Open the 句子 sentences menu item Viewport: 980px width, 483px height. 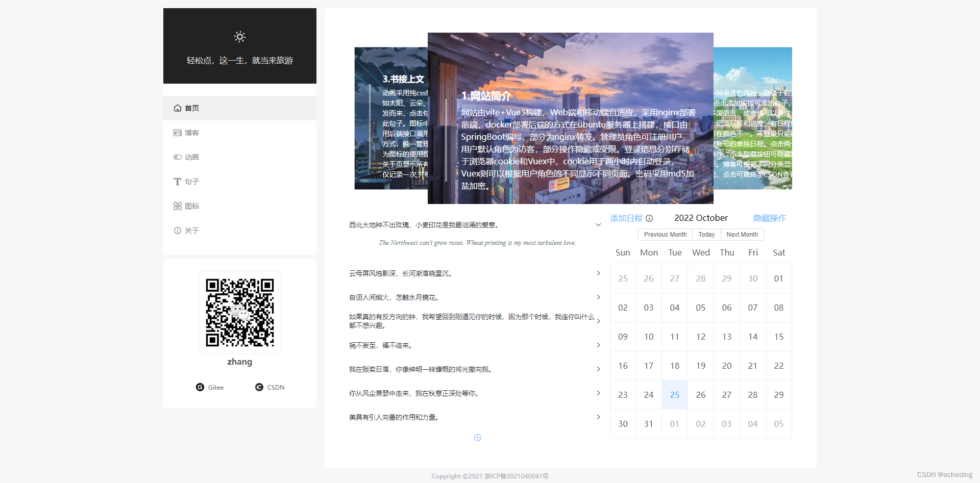point(240,182)
